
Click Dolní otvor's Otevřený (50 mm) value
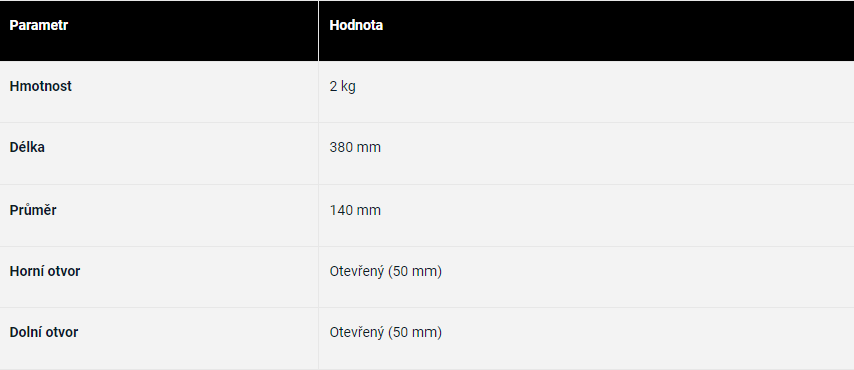pos(386,332)
